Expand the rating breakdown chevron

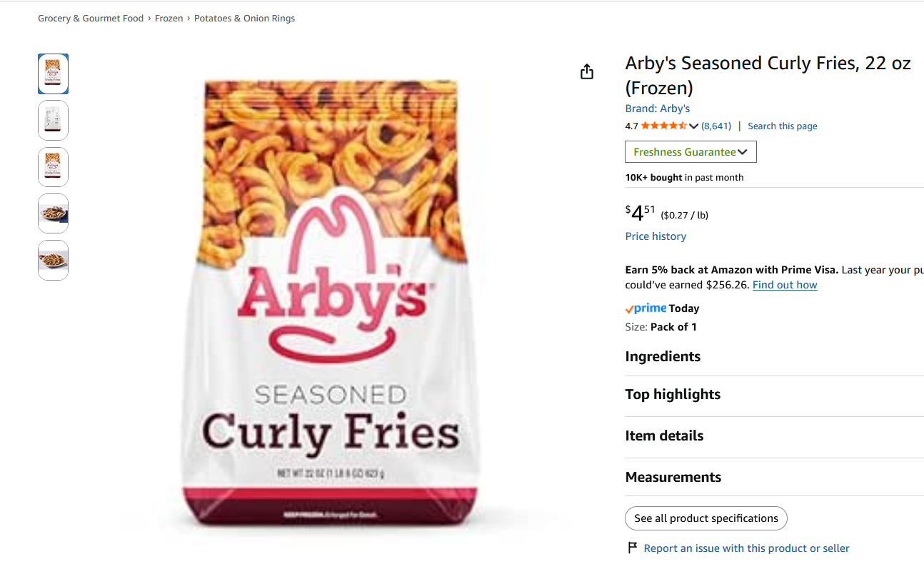point(693,126)
